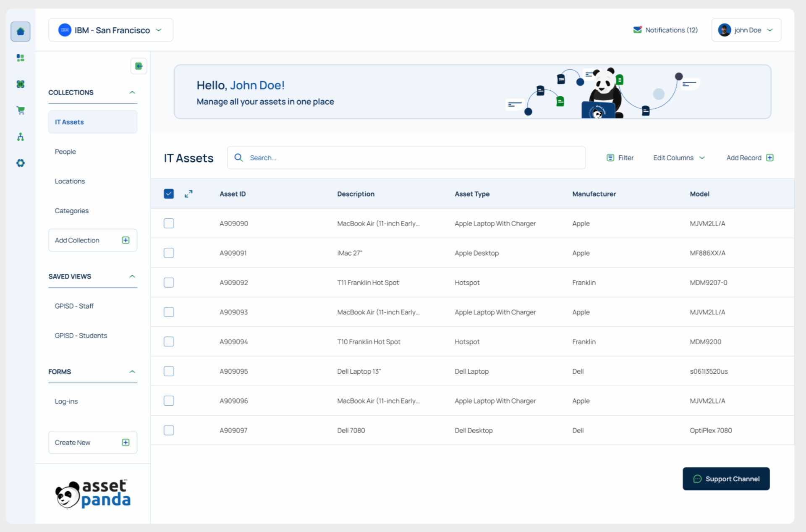Collapse the FORMS section chevron
Image resolution: width=806 pixels, height=532 pixels.
coord(132,372)
